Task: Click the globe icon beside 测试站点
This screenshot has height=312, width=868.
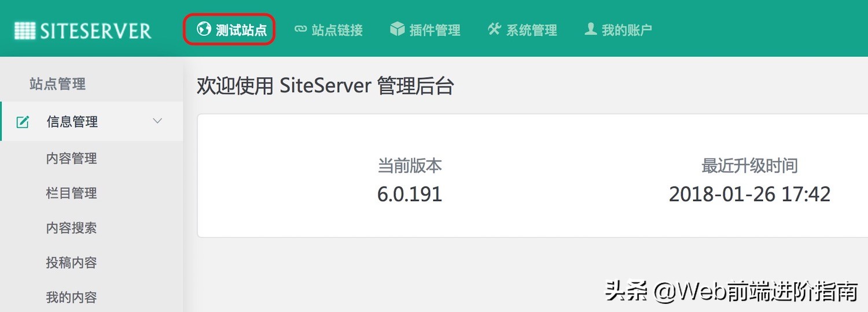Action: [x=203, y=28]
